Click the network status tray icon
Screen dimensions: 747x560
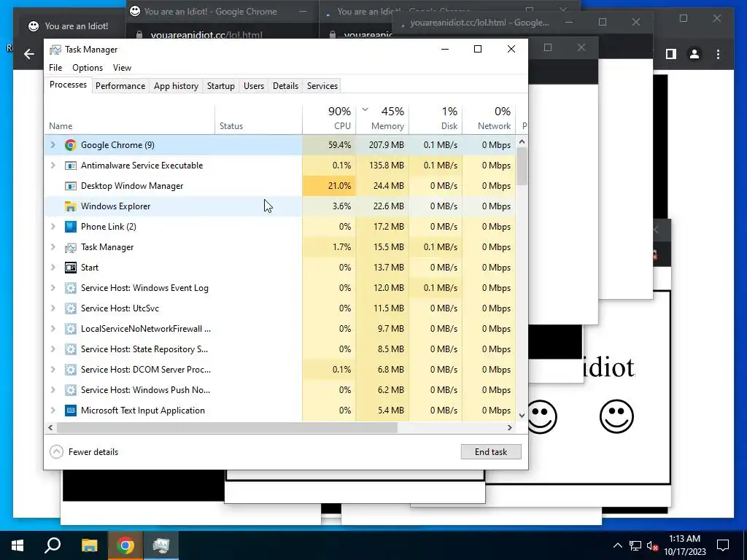click(x=635, y=545)
